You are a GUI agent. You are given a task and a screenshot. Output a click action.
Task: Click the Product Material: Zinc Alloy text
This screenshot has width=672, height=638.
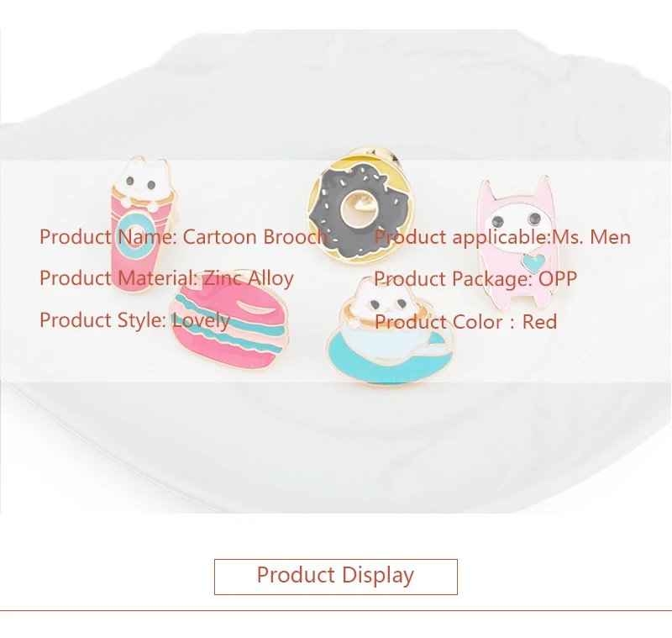tap(166, 278)
